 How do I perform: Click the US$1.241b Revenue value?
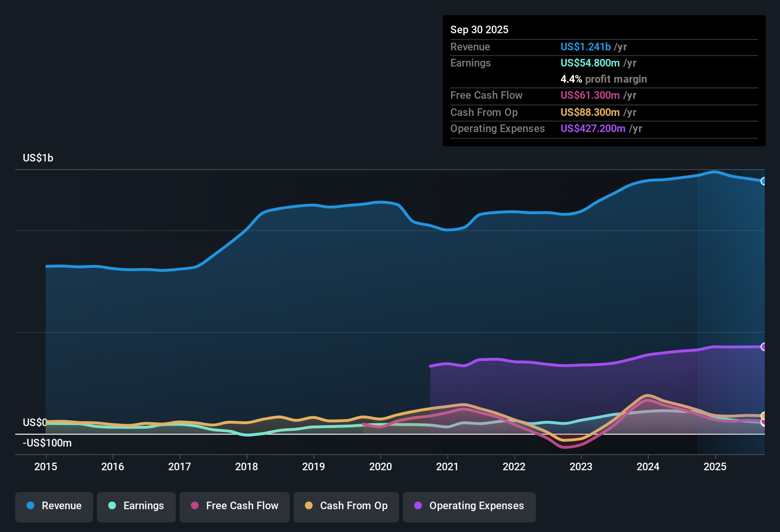coord(586,47)
